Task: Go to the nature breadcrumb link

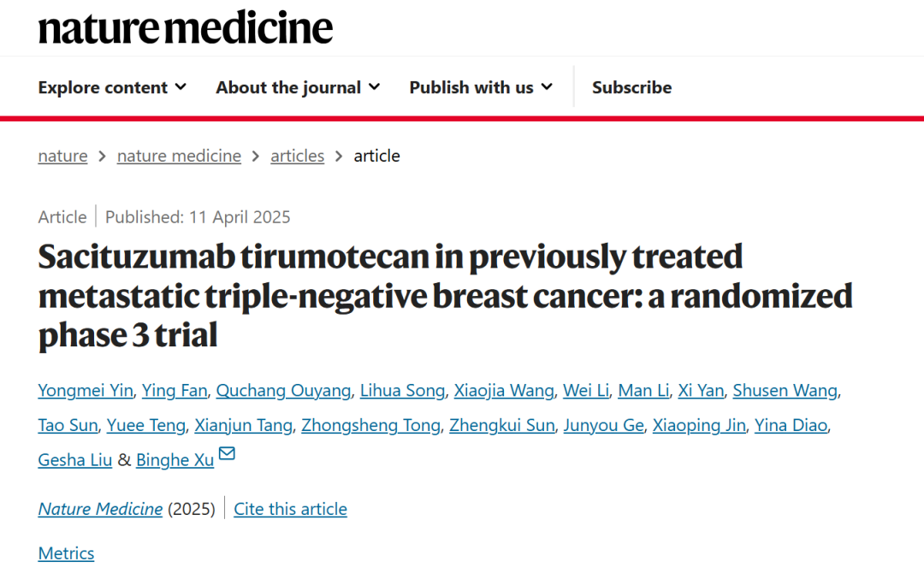Action: point(62,156)
